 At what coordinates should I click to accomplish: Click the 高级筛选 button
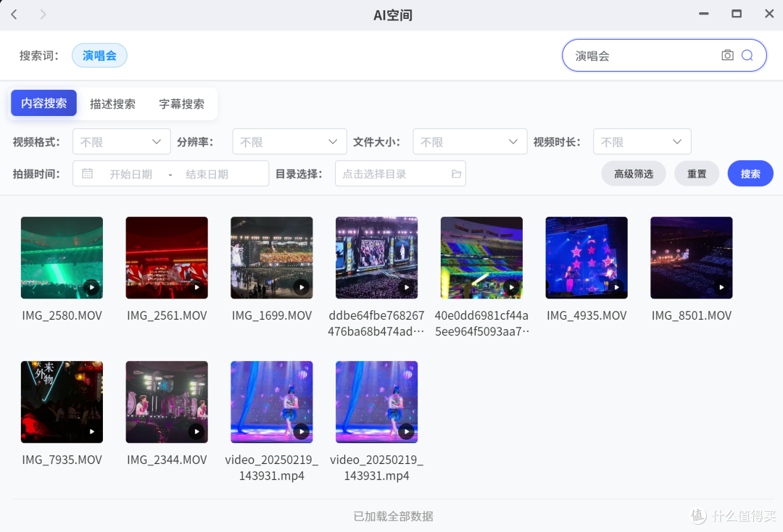tap(634, 174)
